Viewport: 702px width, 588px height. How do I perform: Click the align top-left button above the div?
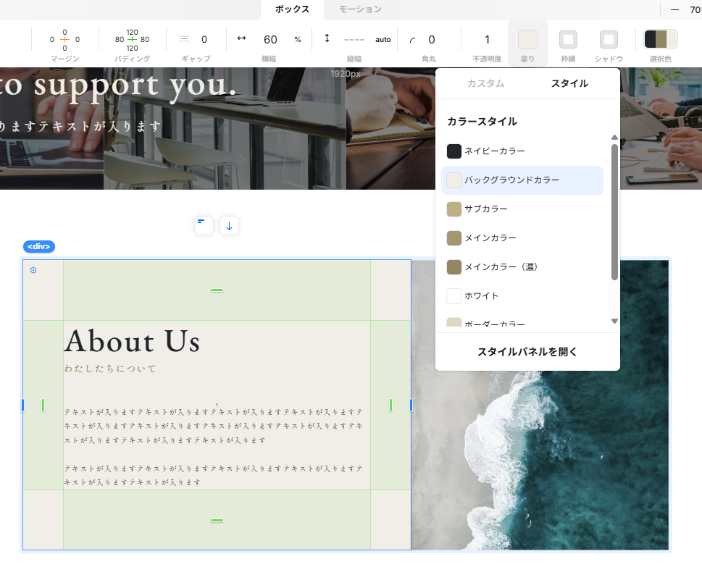204,225
